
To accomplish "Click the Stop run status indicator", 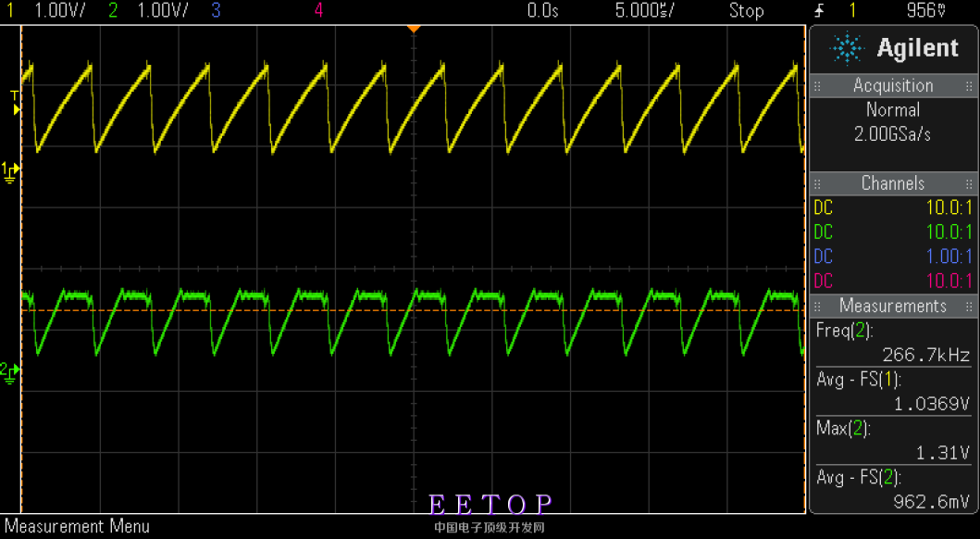I will click(x=746, y=10).
